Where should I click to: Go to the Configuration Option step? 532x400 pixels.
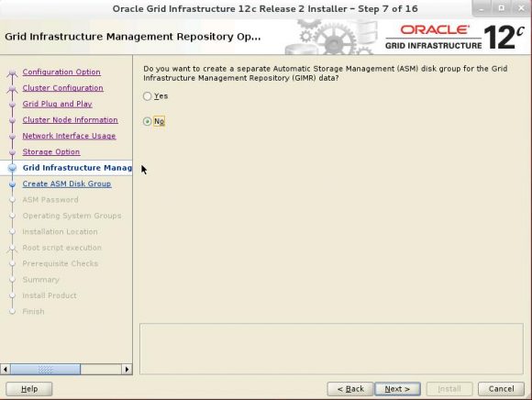(x=61, y=72)
